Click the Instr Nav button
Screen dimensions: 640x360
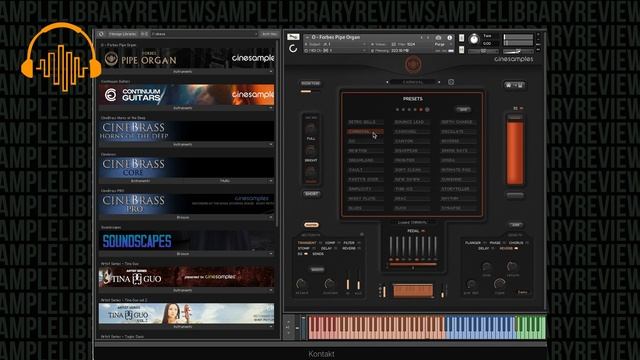pos(269,34)
